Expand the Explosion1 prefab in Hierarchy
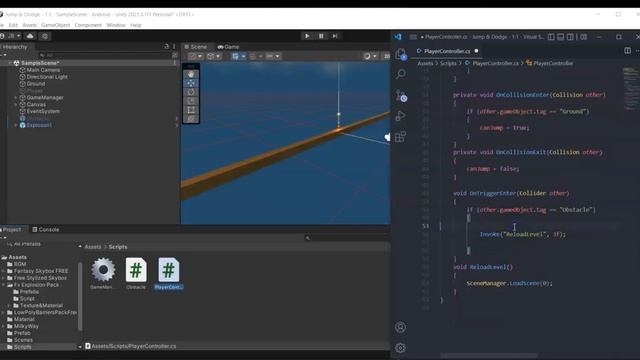 click(16, 125)
